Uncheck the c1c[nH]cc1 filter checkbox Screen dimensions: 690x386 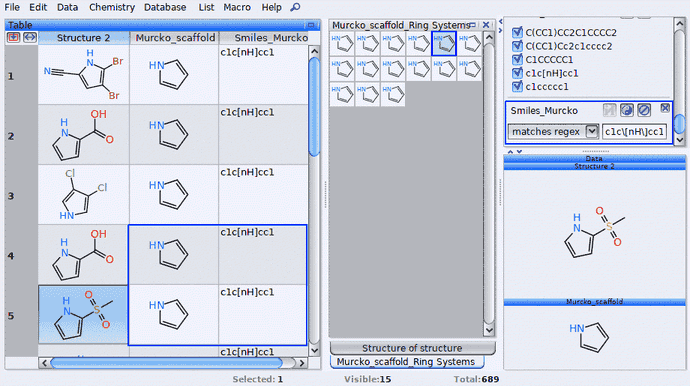[x=518, y=73]
